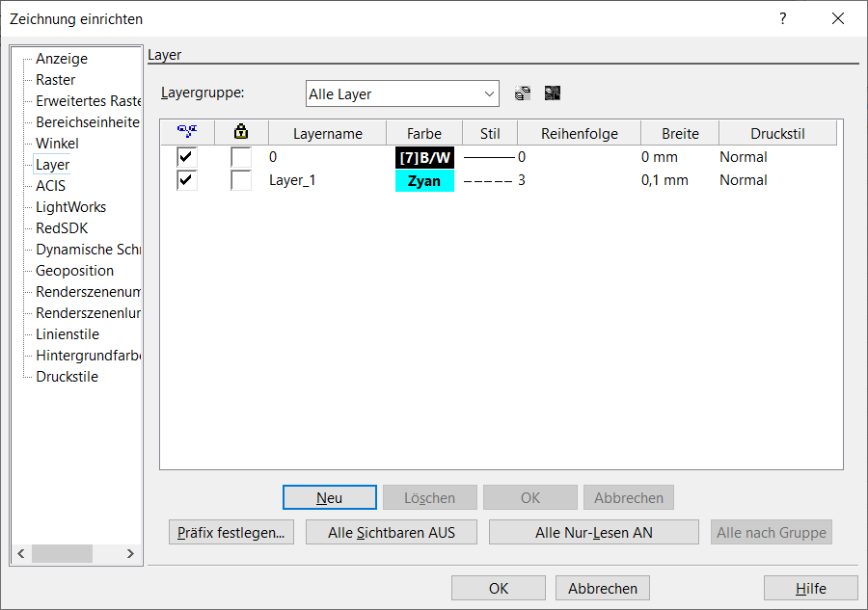Select Druckstile in the tree

click(x=67, y=377)
